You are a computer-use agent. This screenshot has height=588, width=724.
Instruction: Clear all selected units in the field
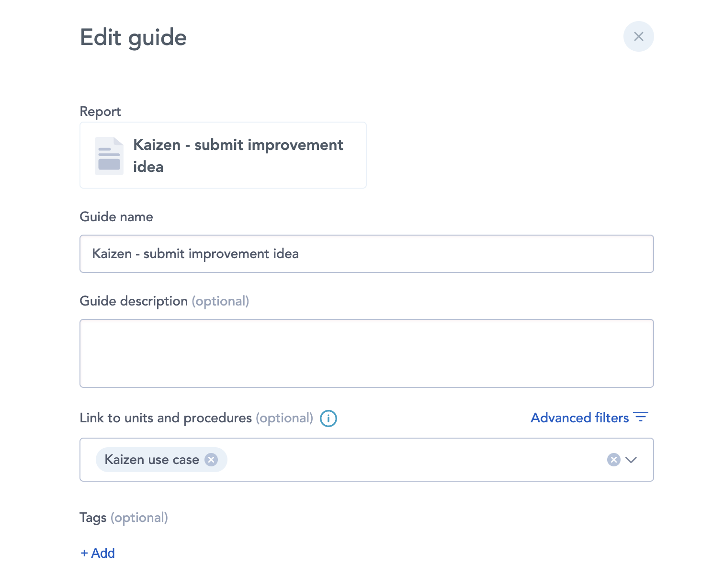[x=613, y=460]
